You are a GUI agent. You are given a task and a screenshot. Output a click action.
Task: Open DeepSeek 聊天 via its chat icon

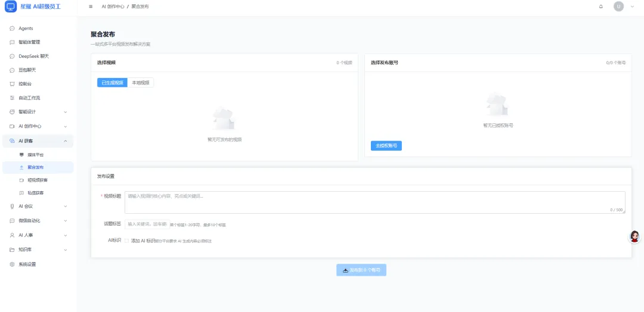tap(12, 56)
